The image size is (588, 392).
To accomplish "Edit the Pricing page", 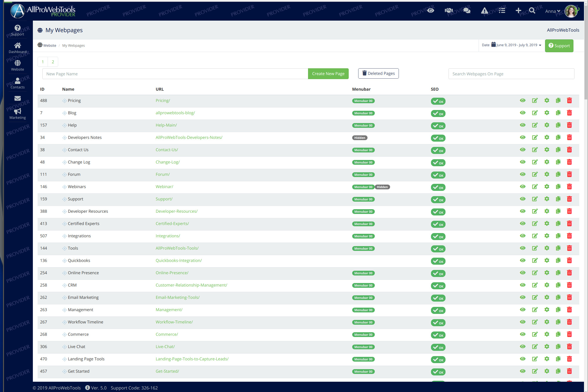I will pos(535,101).
